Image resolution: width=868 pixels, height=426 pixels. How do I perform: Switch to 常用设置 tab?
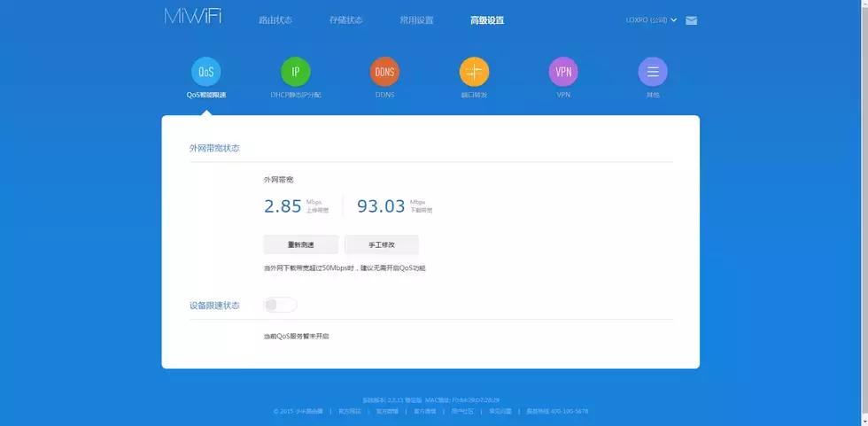click(x=417, y=20)
